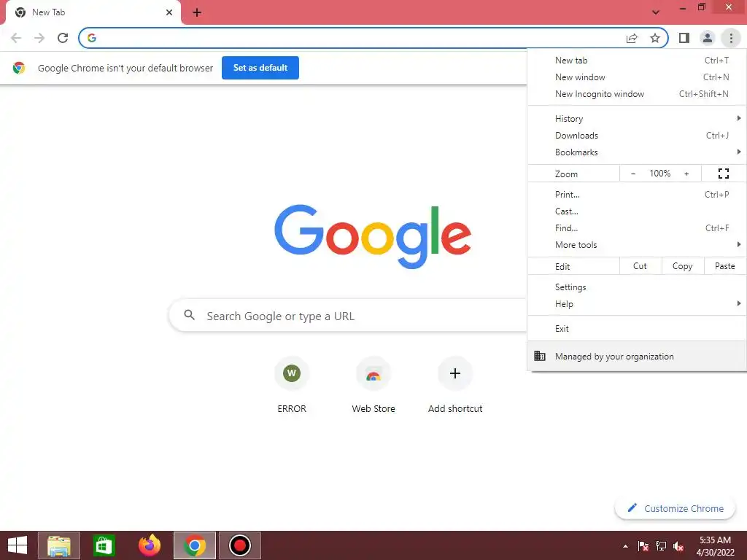Click the taskbar clock and date
747x560 pixels.
[x=715, y=546]
